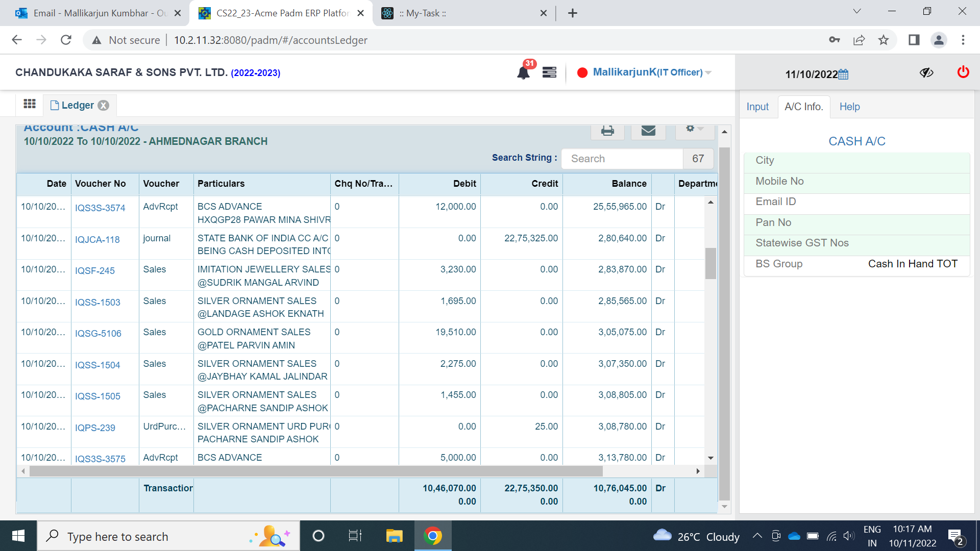Switch to the Input tab
Image resolution: width=980 pixels, height=551 pixels.
(x=757, y=107)
